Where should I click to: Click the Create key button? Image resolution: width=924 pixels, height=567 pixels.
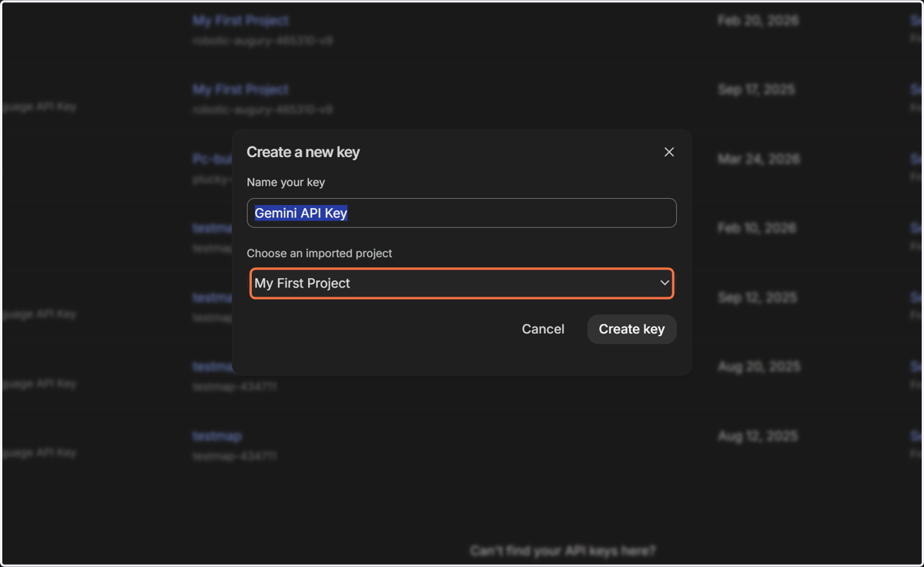631,329
